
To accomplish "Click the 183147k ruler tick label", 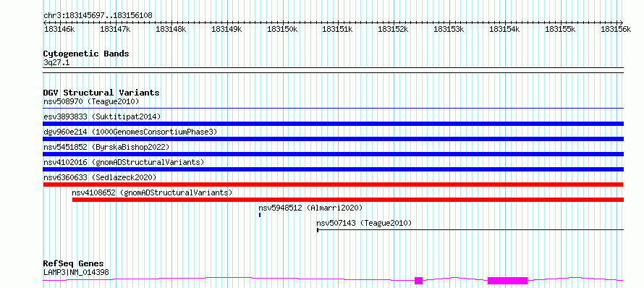I will [115, 29].
